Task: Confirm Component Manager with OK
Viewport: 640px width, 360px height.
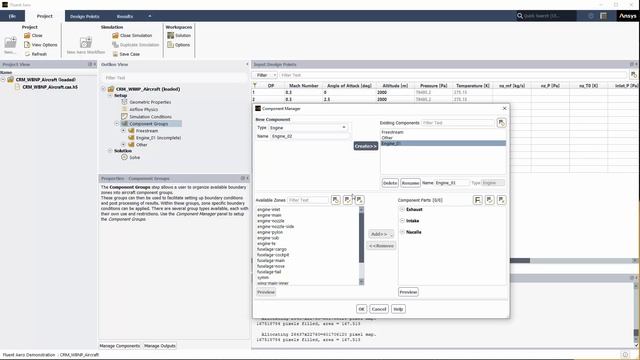Action: [361, 309]
